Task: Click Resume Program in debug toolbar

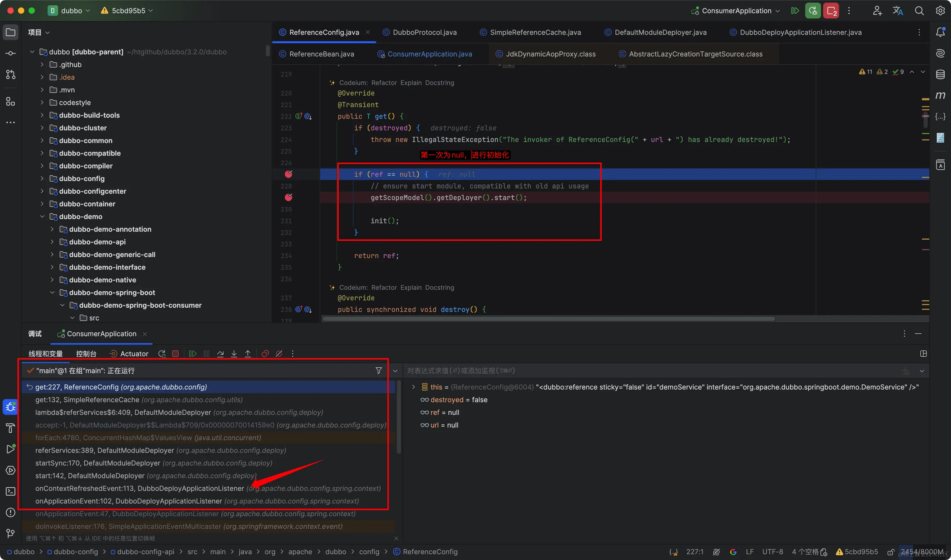Action: pos(192,354)
